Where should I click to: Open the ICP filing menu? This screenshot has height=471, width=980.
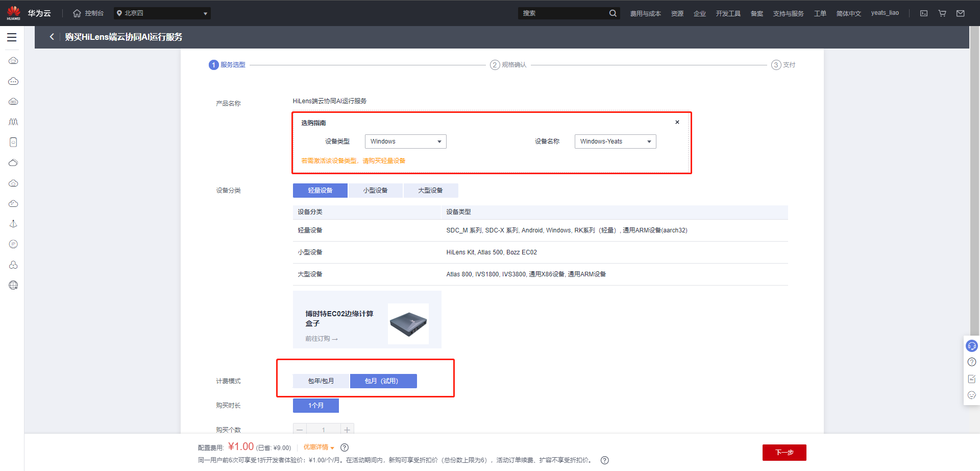point(757,13)
